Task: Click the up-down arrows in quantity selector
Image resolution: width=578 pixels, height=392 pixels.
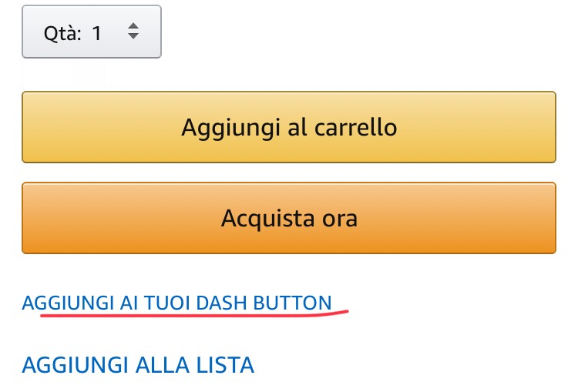Action: [133, 32]
